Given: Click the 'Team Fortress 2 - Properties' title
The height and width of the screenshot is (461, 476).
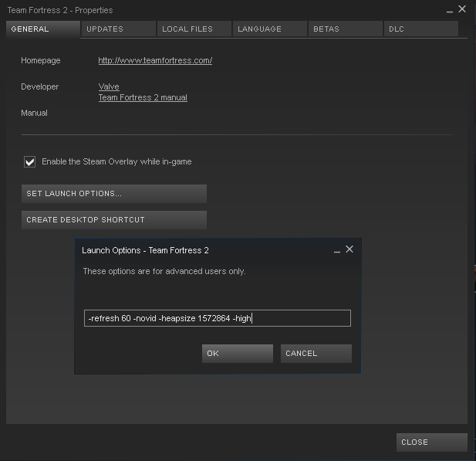Looking at the screenshot, I should [60, 10].
